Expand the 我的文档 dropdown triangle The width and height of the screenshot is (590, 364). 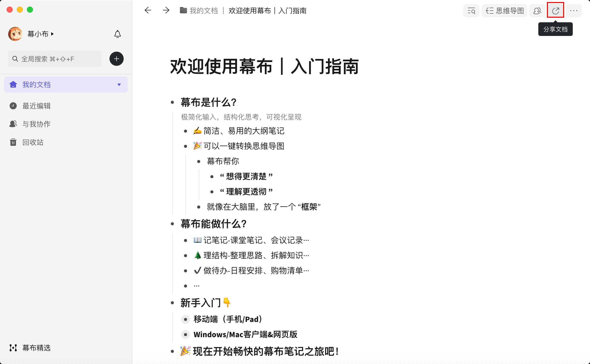tap(119, 85)
